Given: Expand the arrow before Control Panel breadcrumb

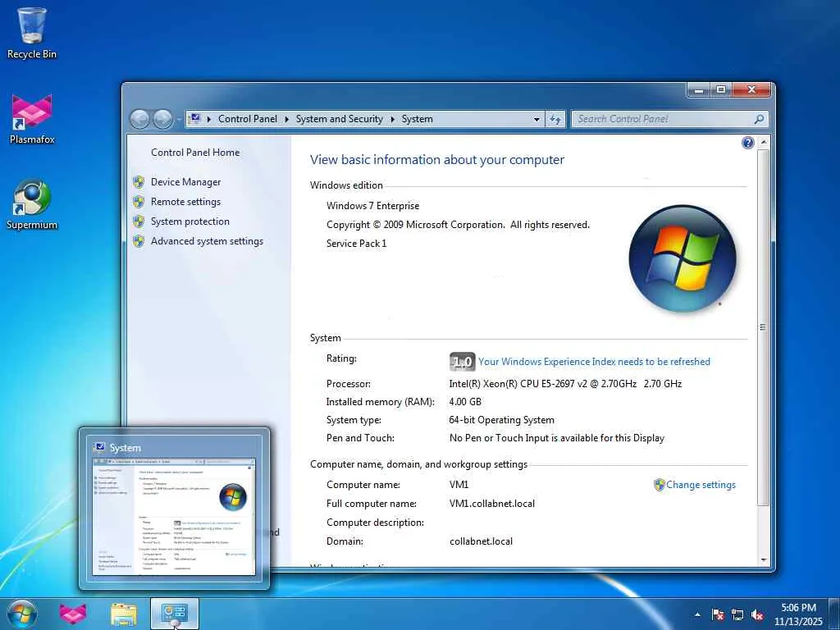Looking at the screenshot, I should 209,119.
